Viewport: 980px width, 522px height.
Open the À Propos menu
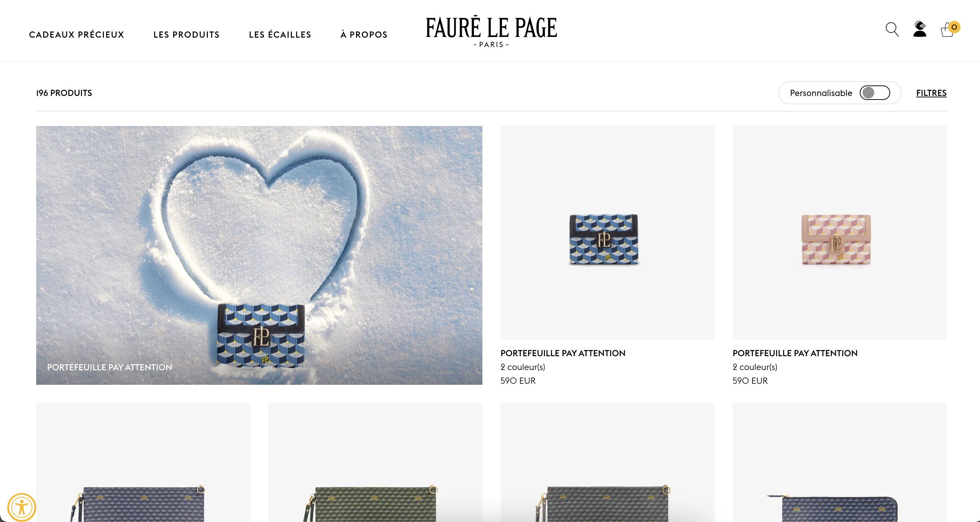(x=364, y=35)
